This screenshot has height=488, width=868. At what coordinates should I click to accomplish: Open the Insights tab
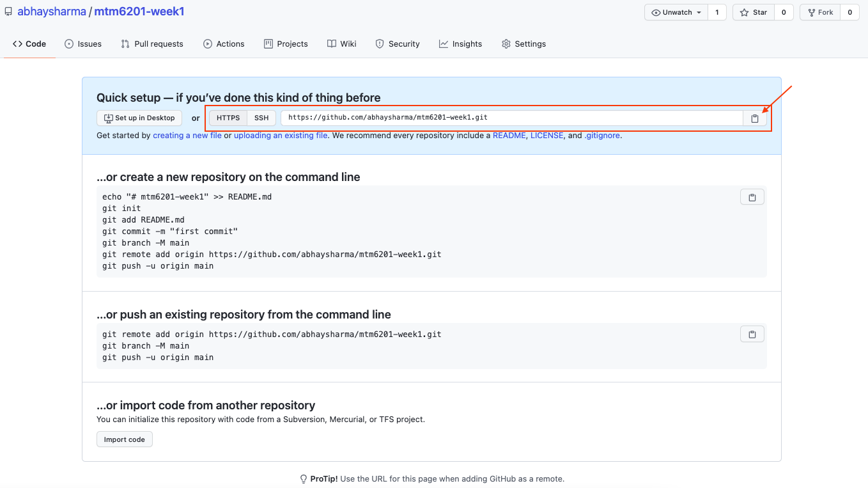460,43
